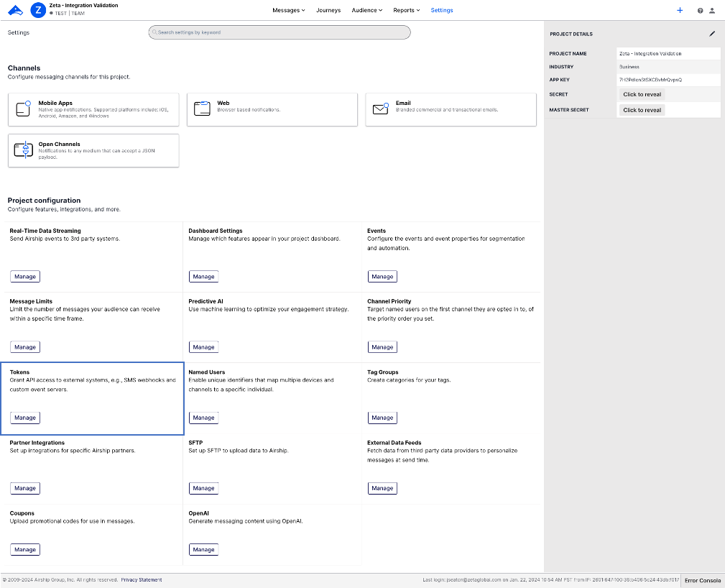Click the search settings keyword field

[x=280, y=32]
